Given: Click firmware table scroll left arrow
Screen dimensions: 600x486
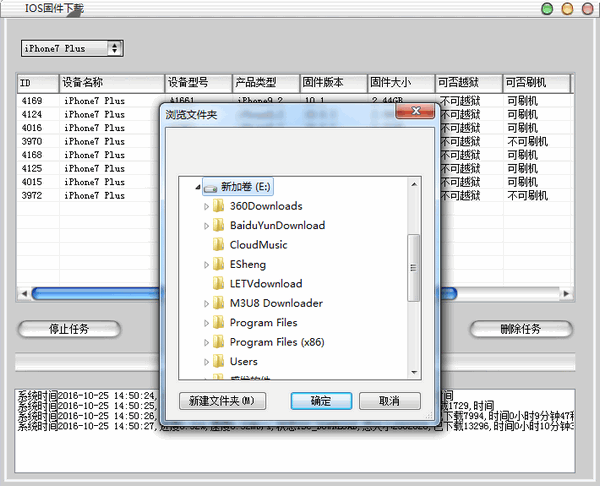Looking at the screenshot, I should 24,294.
